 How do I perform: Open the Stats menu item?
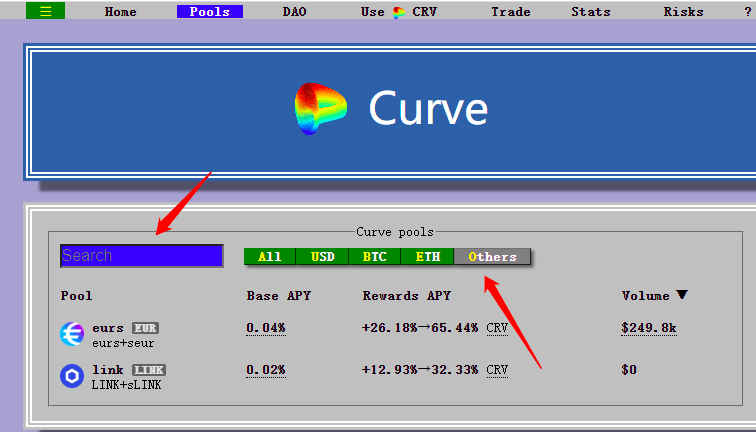click(591, 12)
